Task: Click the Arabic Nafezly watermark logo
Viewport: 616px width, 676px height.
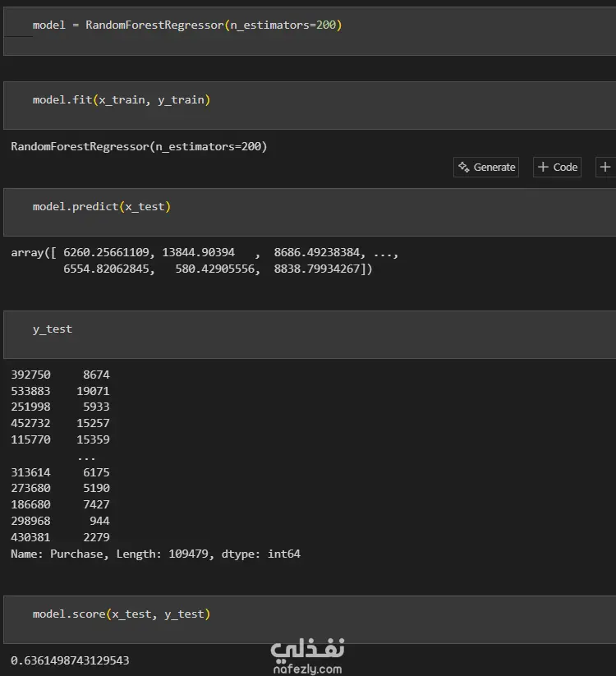Action: point(307,627)
